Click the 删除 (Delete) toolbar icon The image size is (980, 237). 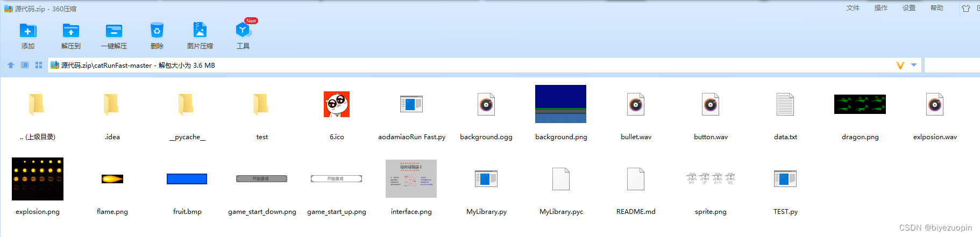[157, 30]
